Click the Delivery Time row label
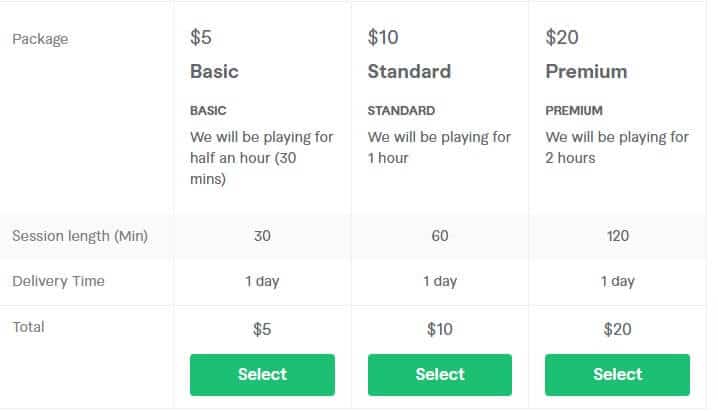This screenshot has height=411, width=718. 59,281
